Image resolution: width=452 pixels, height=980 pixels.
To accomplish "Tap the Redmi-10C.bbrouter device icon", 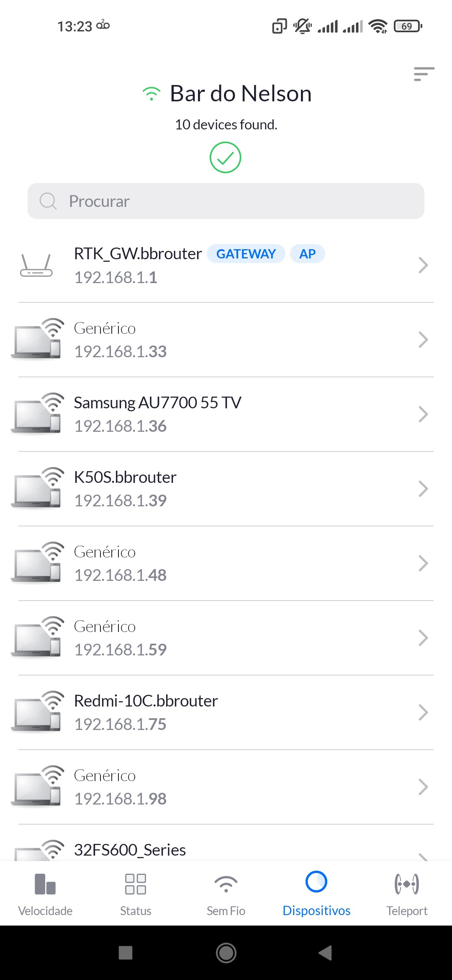I will tap(37, 712).
